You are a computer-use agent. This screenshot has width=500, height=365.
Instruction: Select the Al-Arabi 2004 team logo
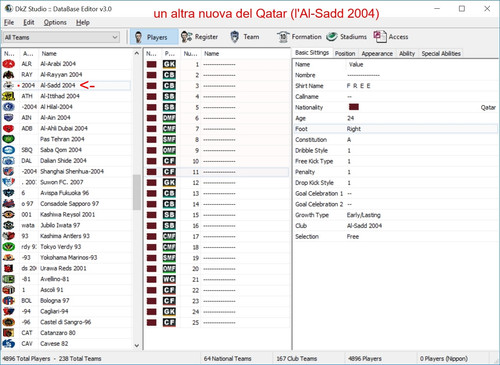pyautogui.click(x=9, y=64)
